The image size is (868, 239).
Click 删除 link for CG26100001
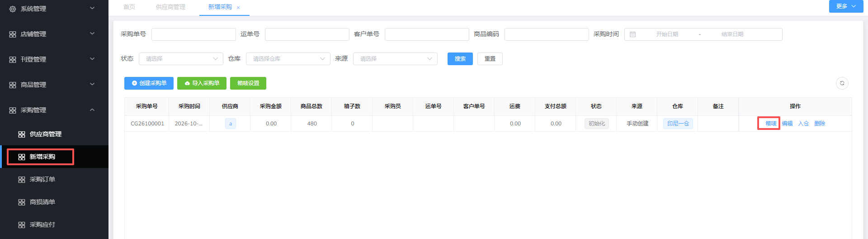point(820,124)
